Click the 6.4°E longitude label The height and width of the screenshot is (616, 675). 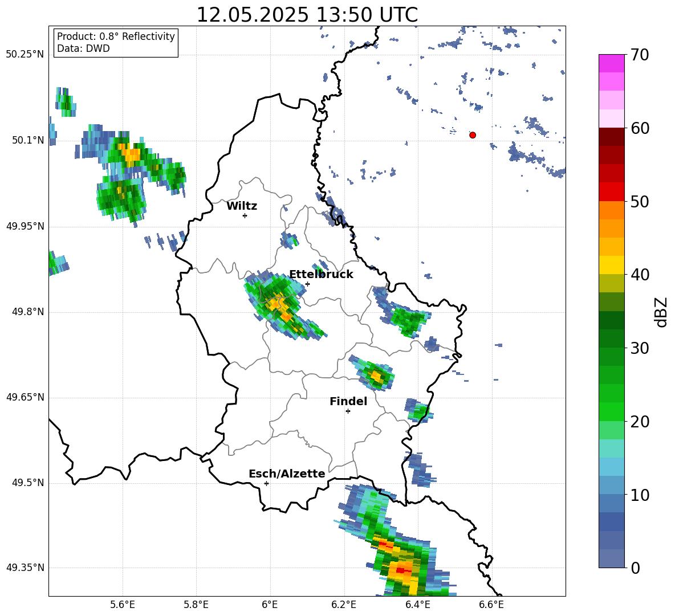point(417,605)
